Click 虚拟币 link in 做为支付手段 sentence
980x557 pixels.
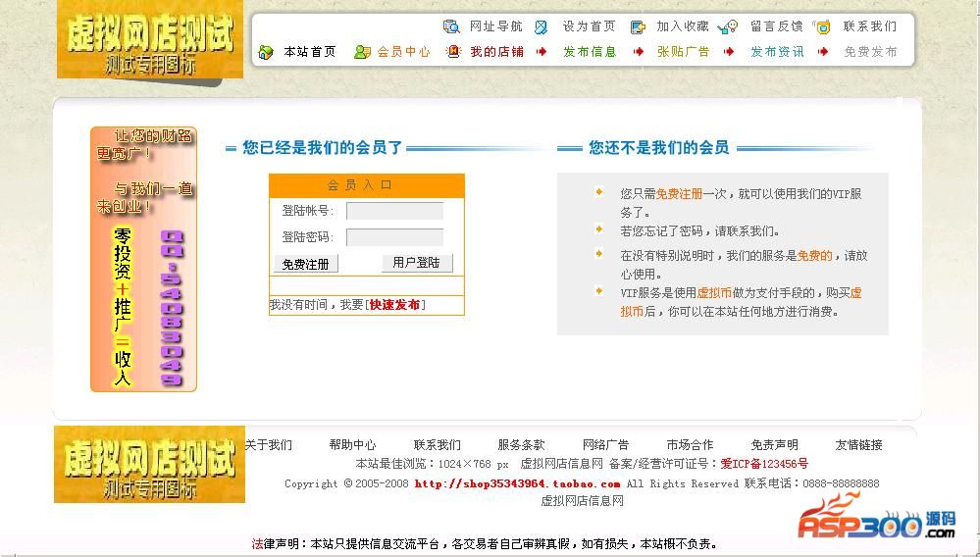[x=714, y=293]
